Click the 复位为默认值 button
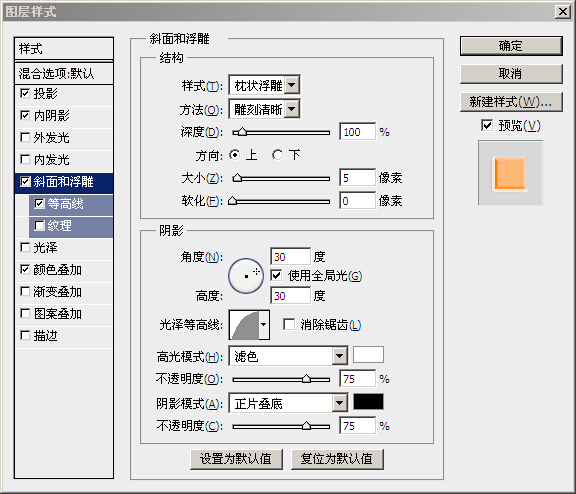 (337, 459)
